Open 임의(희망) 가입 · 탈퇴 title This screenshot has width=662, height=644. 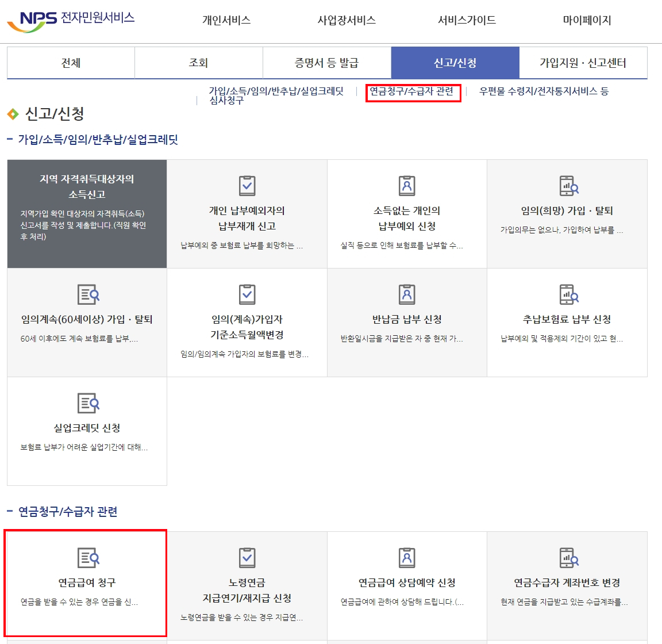tap(567, 210)
